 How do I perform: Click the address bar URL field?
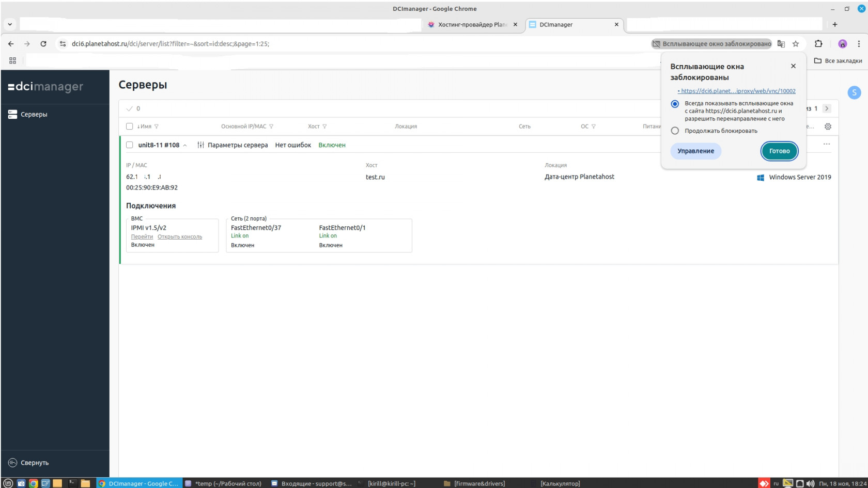357,44
